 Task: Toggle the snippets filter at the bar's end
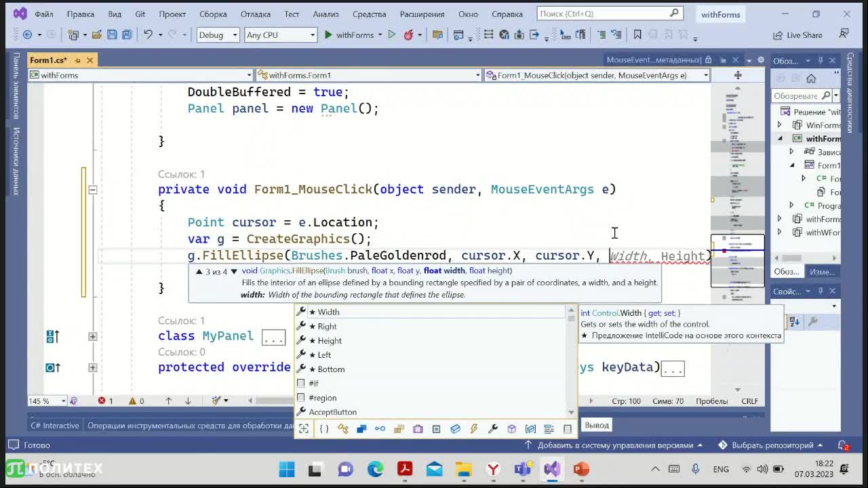point(568,428)
